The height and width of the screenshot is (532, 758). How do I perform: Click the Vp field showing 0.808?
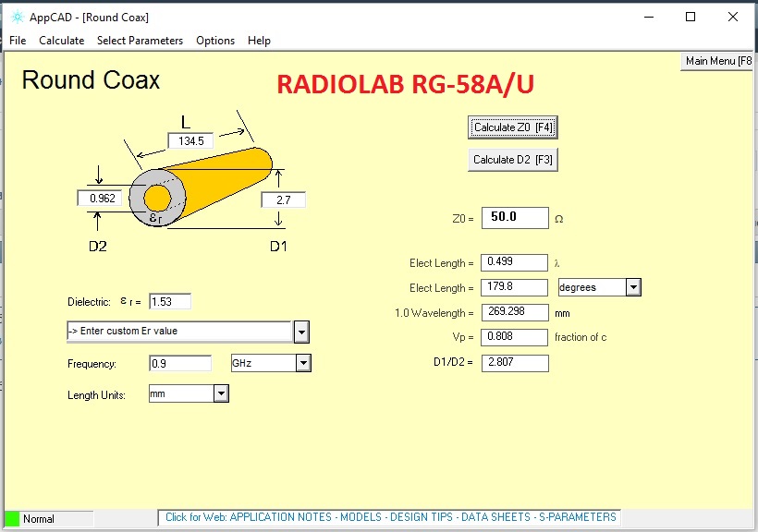[x=514, y=337]
